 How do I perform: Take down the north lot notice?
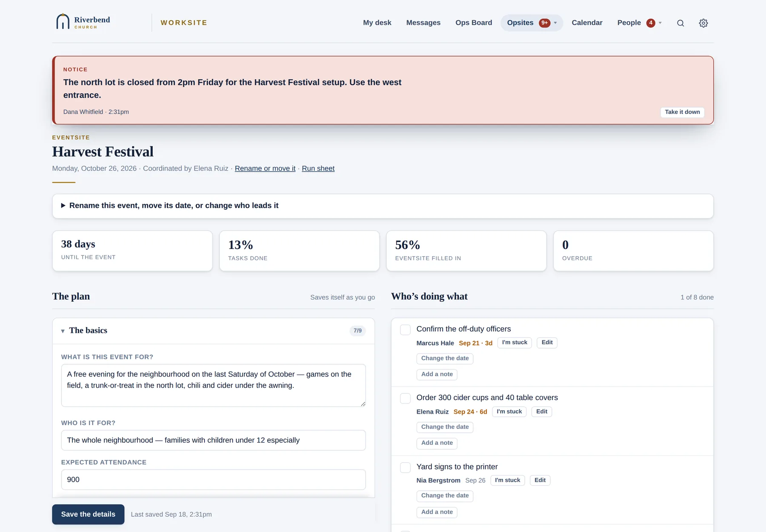682,112
